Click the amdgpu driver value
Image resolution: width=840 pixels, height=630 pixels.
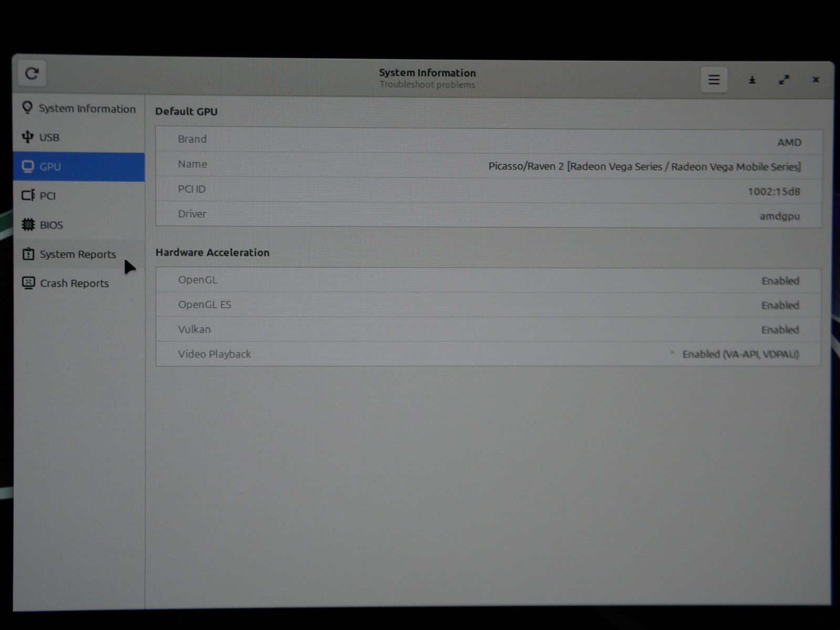pos(780,216)
